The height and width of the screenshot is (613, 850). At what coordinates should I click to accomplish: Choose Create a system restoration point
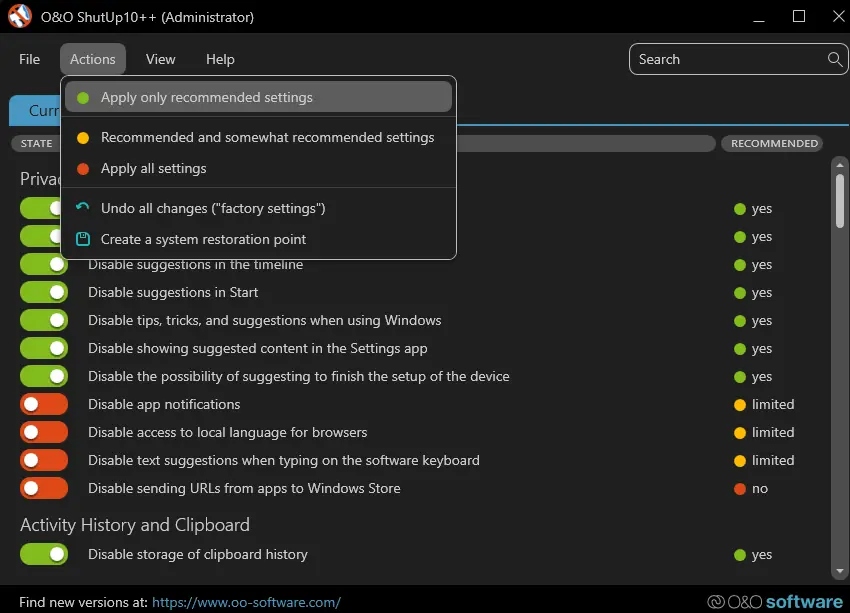coord(258,239)
